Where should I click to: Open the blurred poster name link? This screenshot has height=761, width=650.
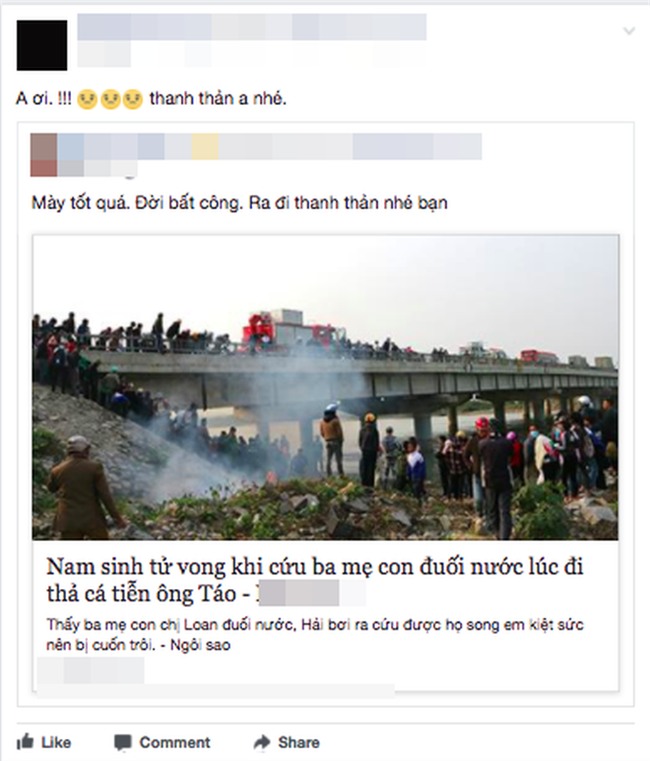pos(251,27)
